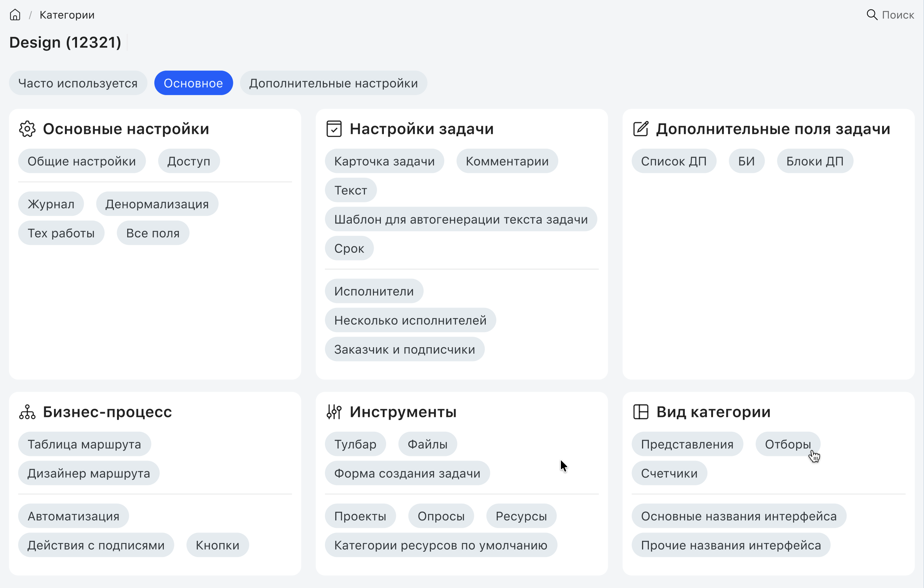Click the pencil icon for Дополнительные поля задачи
Image resolution: width=924 pixels, height=588 pixels.
coord(641,128)
